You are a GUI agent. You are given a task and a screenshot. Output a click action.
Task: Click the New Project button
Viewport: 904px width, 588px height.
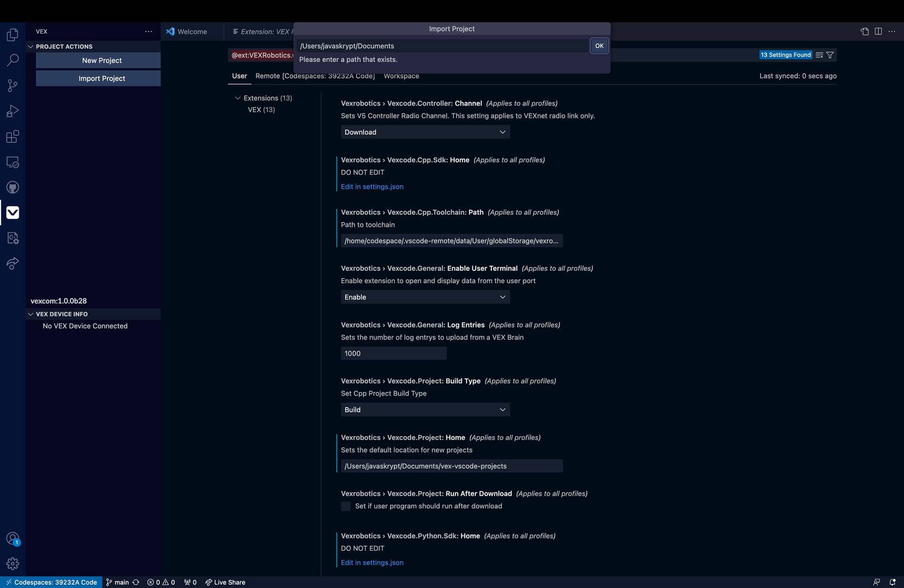[x=98, y=60]
